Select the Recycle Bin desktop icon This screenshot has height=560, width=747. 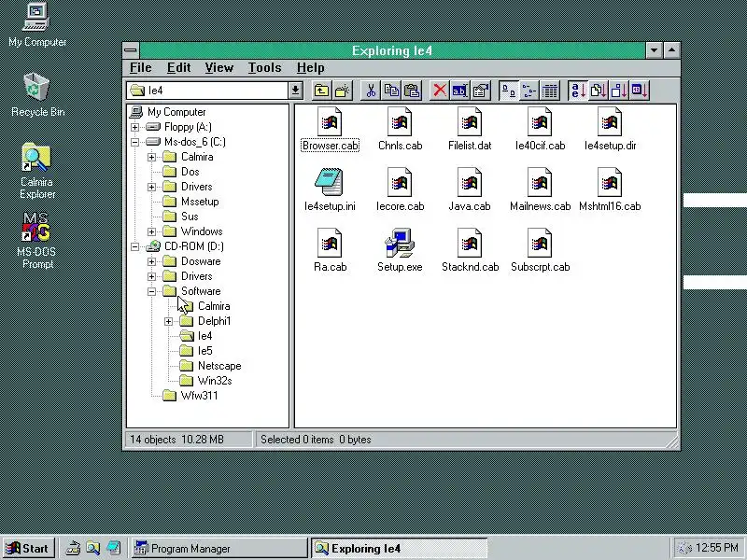37,95
